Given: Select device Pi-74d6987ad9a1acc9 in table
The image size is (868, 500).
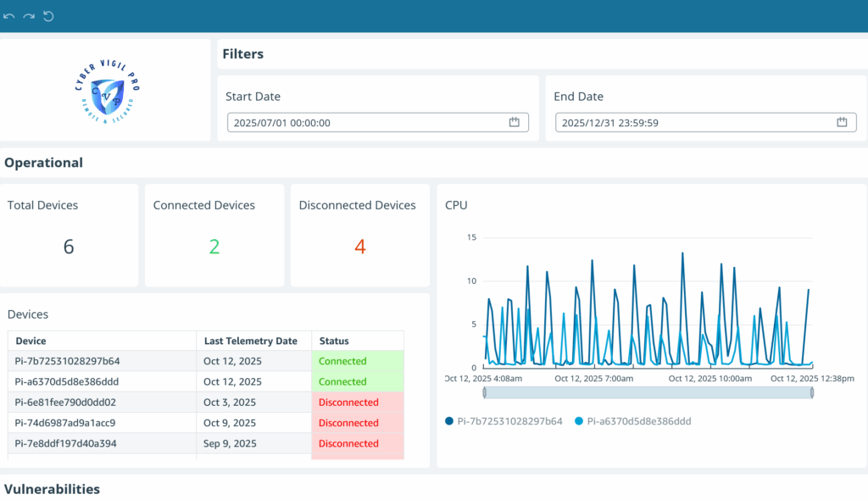Looking at the screenshot, I should [65, 423].
